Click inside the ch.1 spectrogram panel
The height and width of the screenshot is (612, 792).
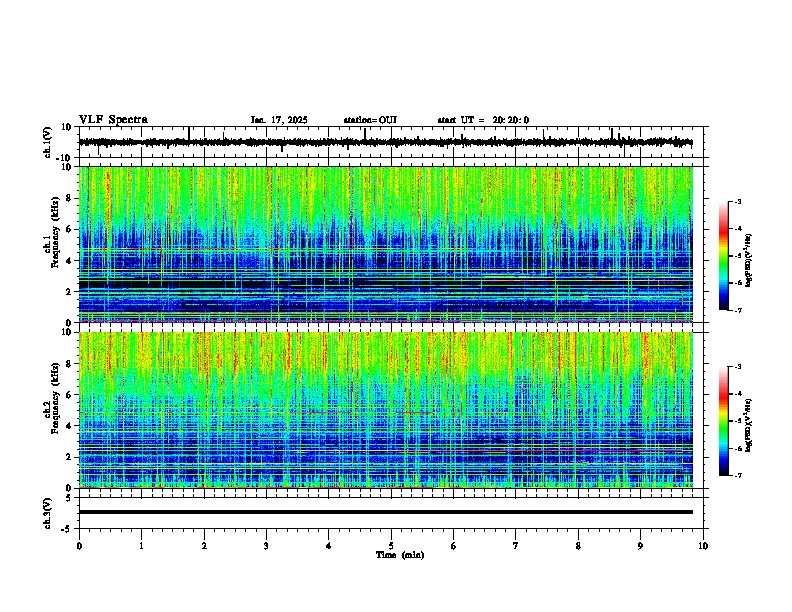tap(385, 244)
